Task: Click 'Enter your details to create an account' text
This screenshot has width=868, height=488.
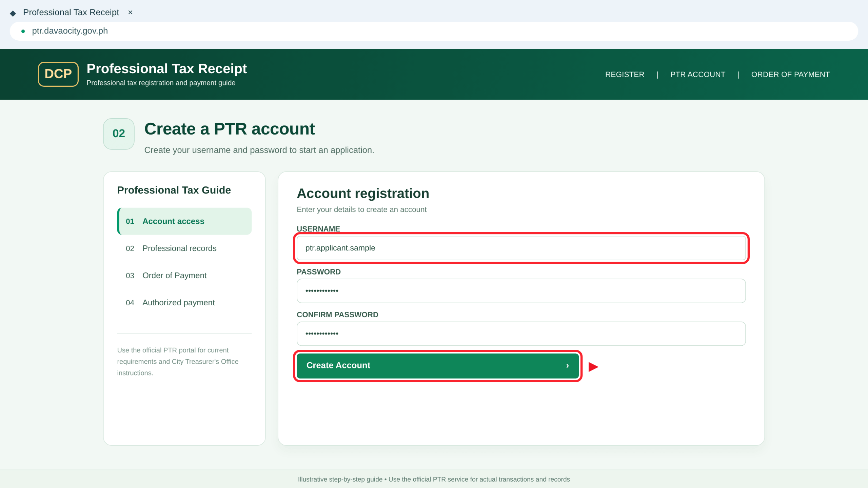Action: point(361,209)
